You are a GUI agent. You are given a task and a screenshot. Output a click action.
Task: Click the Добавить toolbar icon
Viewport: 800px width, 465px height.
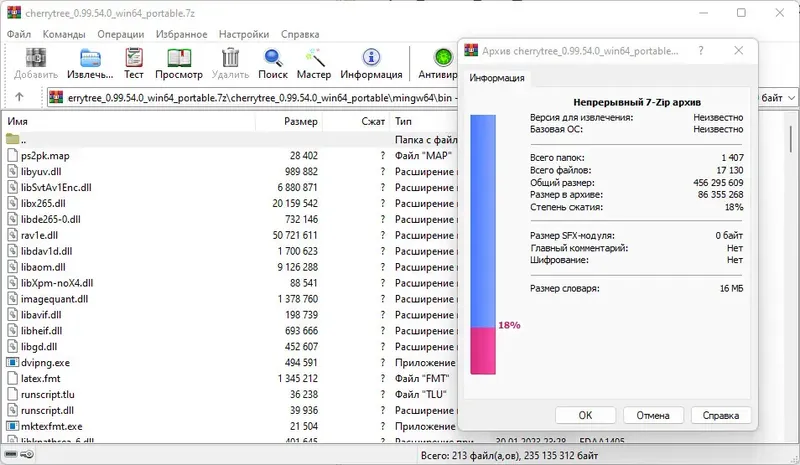click(36, 58)
